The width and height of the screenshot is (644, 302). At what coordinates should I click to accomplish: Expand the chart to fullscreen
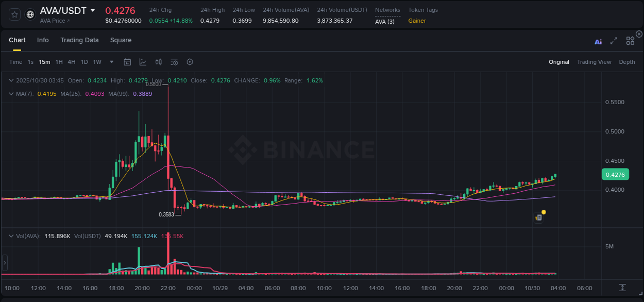613,41
